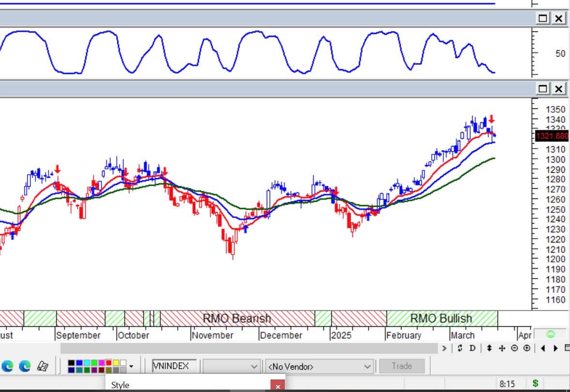Image resolution: width=570 pixels, height=392 pixels.
Task: Click the November date axis label
Action: [212, 335]
